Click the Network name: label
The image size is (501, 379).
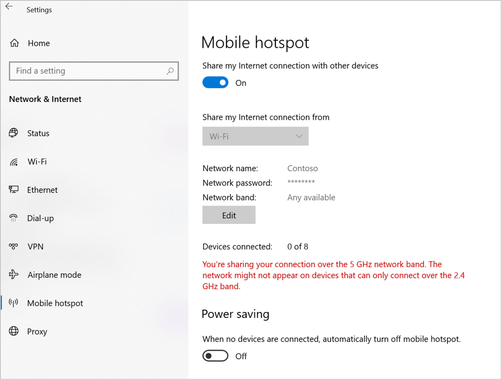[230, 168]
